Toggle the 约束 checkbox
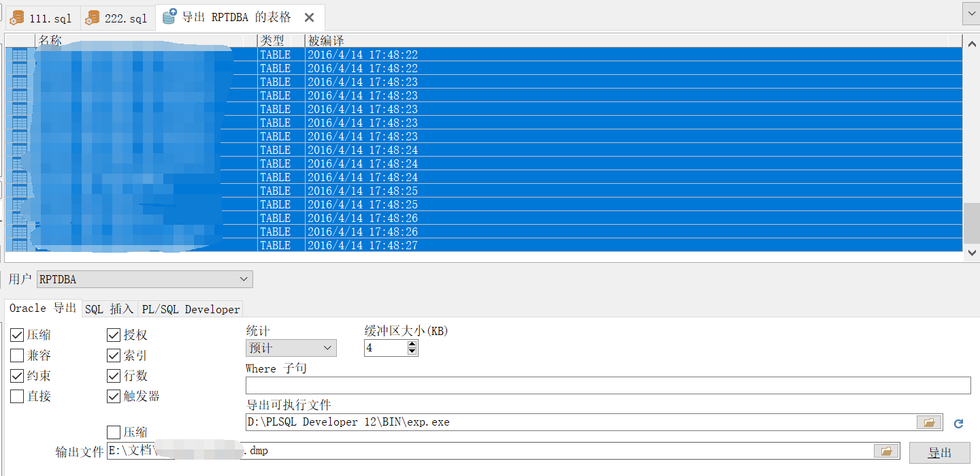Viewport: 980px width, 476px height. point(17,376)
